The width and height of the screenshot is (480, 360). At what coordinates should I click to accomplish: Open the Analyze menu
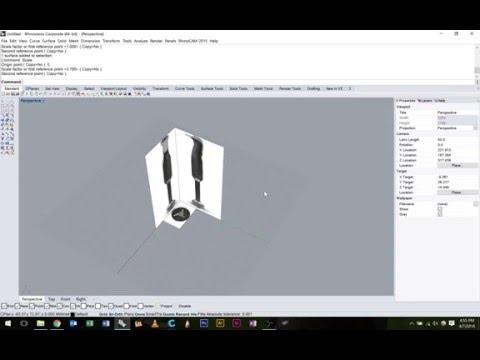(141, 41)
